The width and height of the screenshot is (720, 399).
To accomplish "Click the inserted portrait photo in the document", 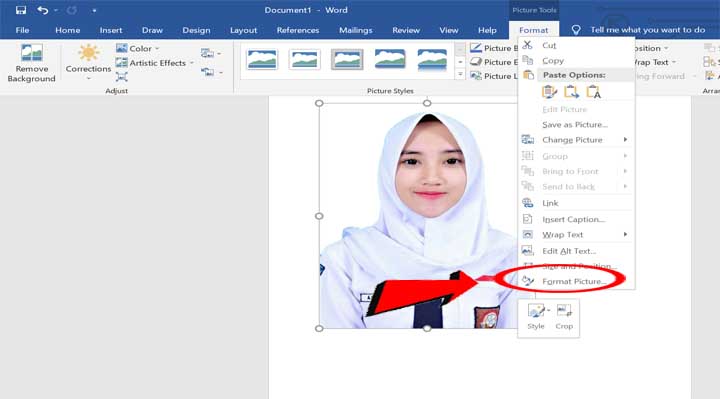I will click(x=419, y=216).
